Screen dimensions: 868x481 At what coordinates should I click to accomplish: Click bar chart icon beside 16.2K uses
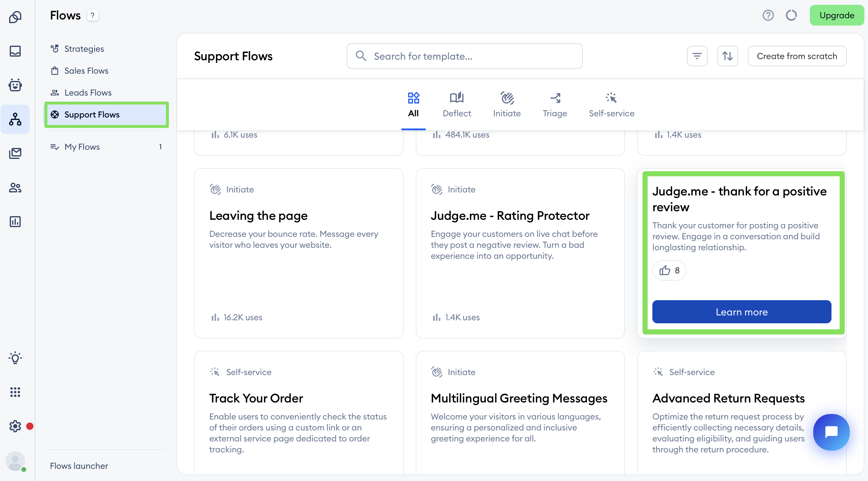tap(215, 318)
